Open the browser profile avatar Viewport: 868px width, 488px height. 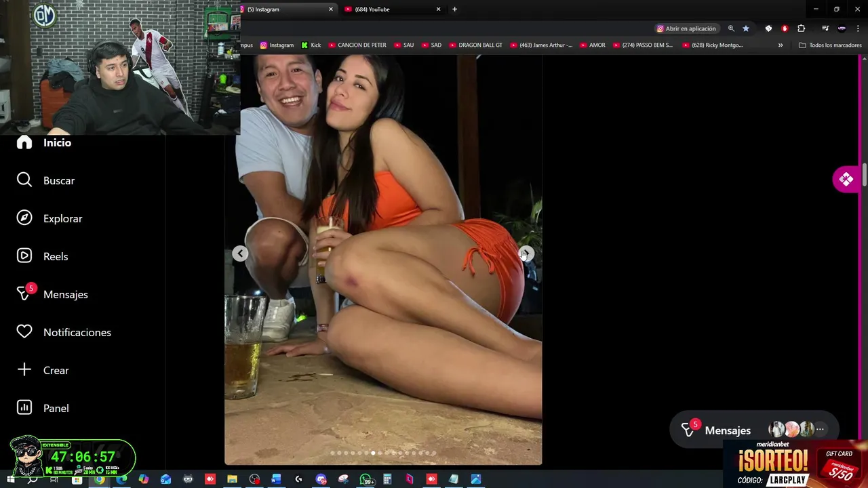click(x=842, y=28)
